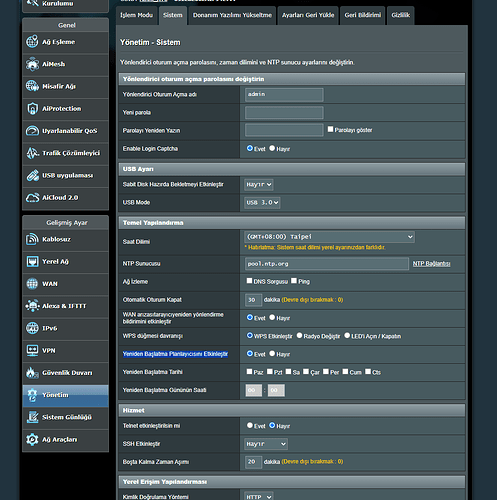Click the AiProtection shield icon

(32, 109)
